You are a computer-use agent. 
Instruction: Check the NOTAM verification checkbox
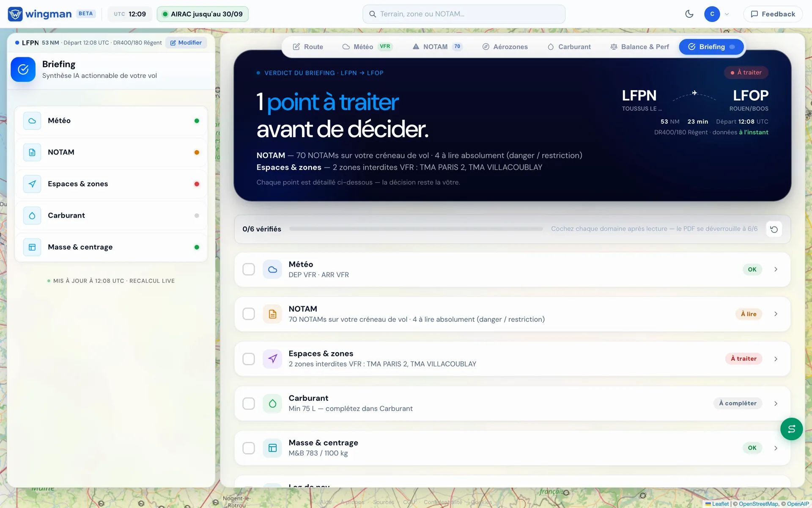(249, 314)
